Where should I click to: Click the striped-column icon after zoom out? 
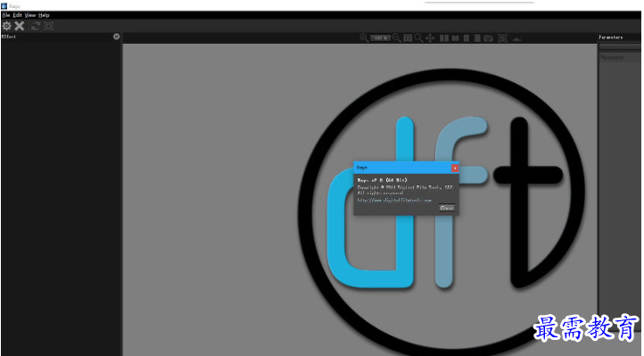(x=408, y=38)
